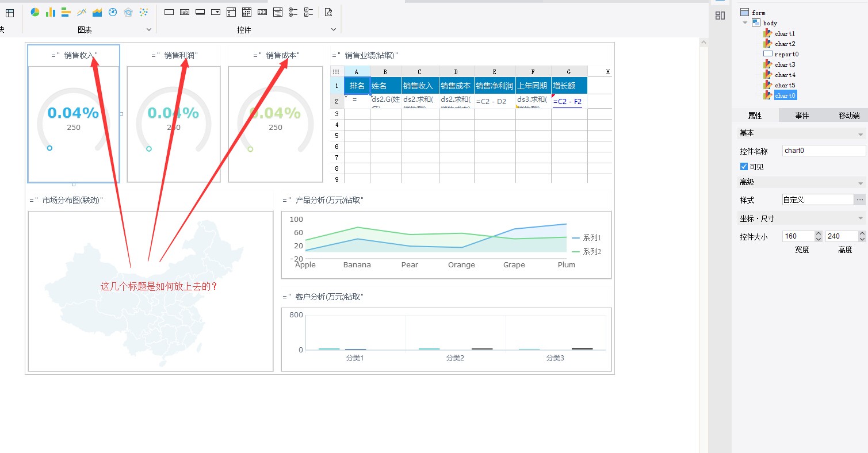The height and width of the screenshot is (453, 868).
Task: Insert a scatter chart from toolbar
Action: point(144,12)
